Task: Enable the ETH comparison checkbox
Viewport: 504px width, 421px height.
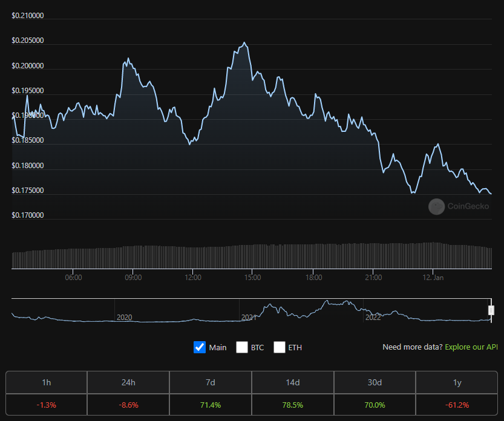Action: tap(280, 347)
